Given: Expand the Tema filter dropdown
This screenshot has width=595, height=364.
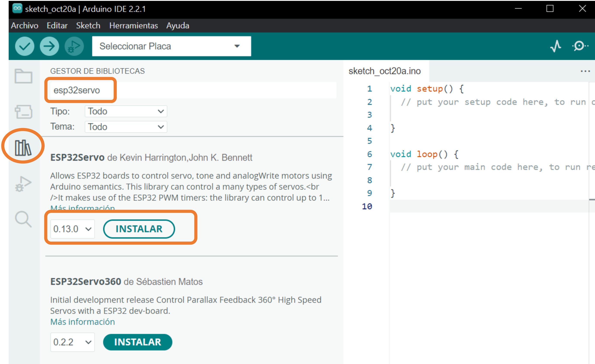Looking at the screenshot, I should tap(126, 127).
